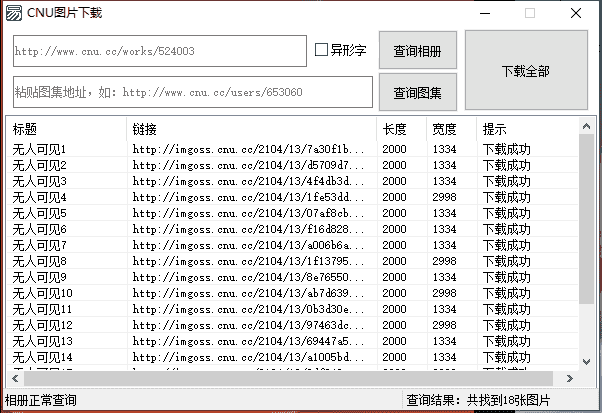Enable the 异形字 checkbox
Screen dimensions: 602x413
pyautogui.click(x=322, y=50)
